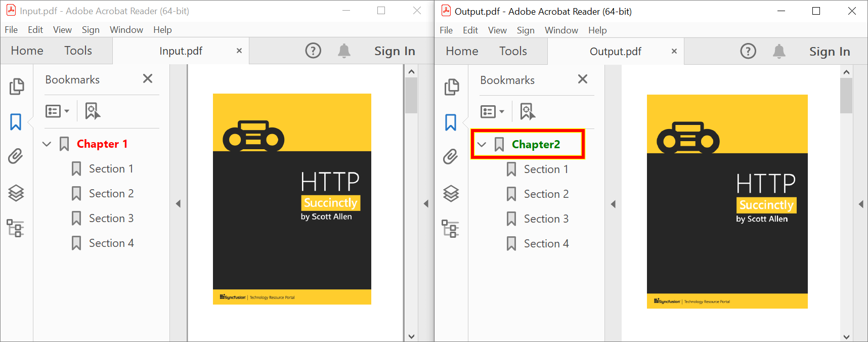Expand right tools pane arrow in Output.pdf window

[861, 204]
